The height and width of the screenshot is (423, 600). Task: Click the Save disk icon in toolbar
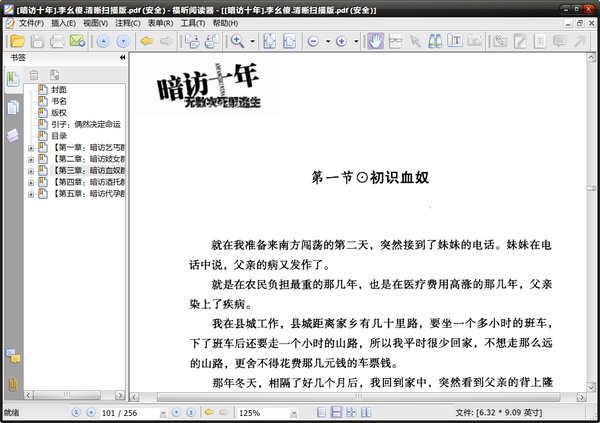pyautogui.click(x=37, y=41)
